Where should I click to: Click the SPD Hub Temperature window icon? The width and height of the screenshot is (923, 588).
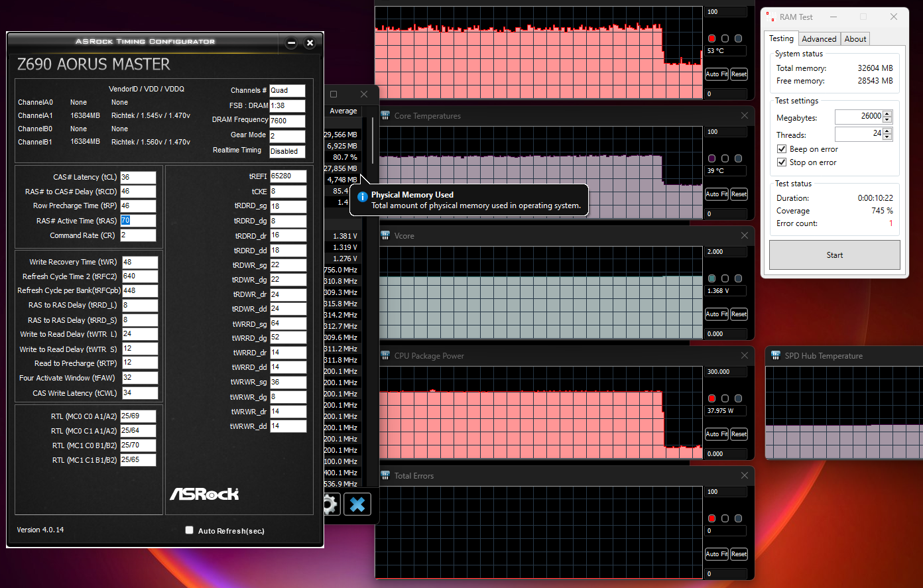coord(776,356)
